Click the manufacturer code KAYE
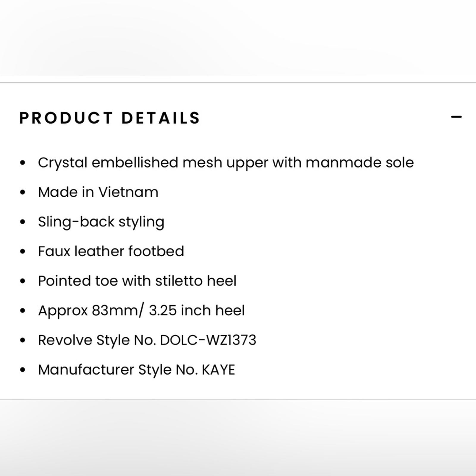This screenshot has width=476, height=476. (218, 370)
